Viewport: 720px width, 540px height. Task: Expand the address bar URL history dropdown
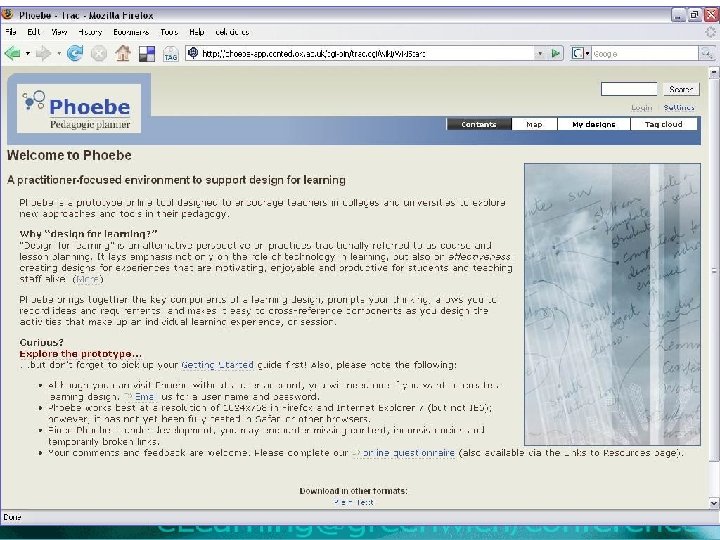(540, 53)
